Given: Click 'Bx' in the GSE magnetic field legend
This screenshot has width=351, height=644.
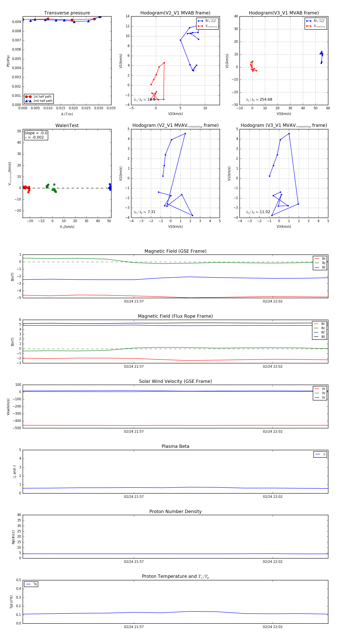Looking at the screenshot, I should pos(320,259).
